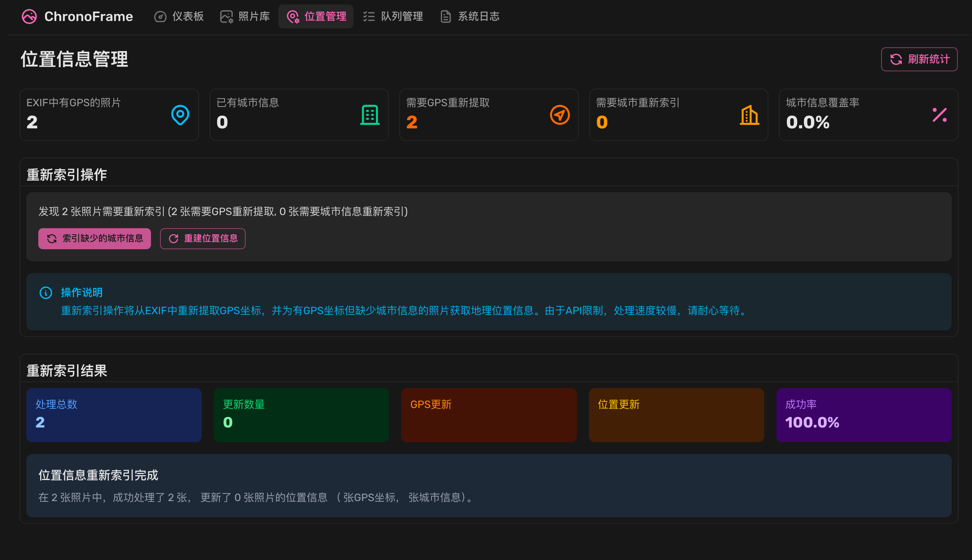Open the 系统日志 tab
This screenshot has width=972, height=560.
(470, 17)
